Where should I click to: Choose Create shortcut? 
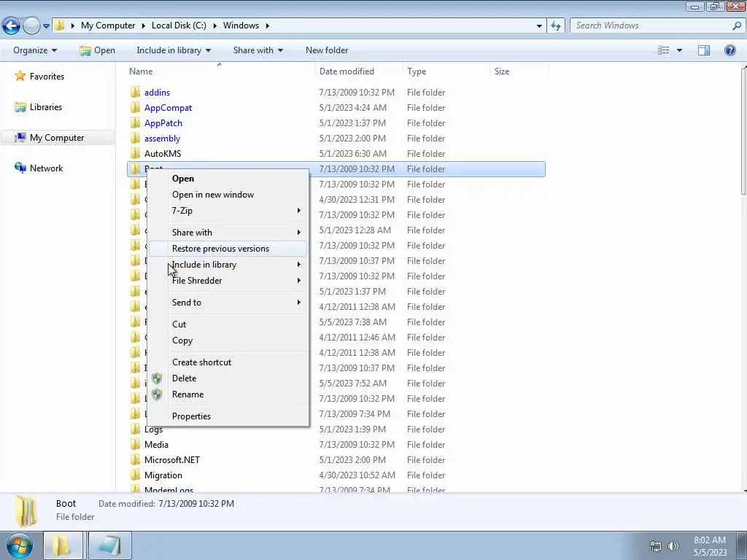pos(228,362)
